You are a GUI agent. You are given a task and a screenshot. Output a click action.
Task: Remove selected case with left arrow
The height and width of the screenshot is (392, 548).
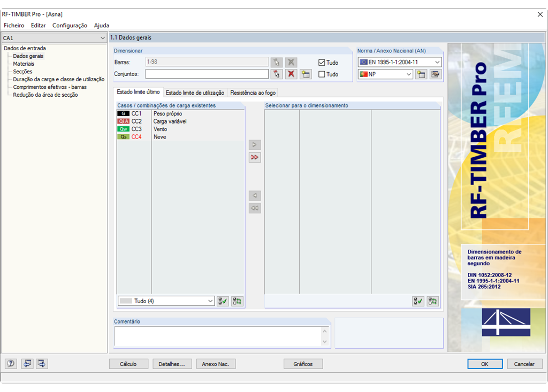[255, 195]
